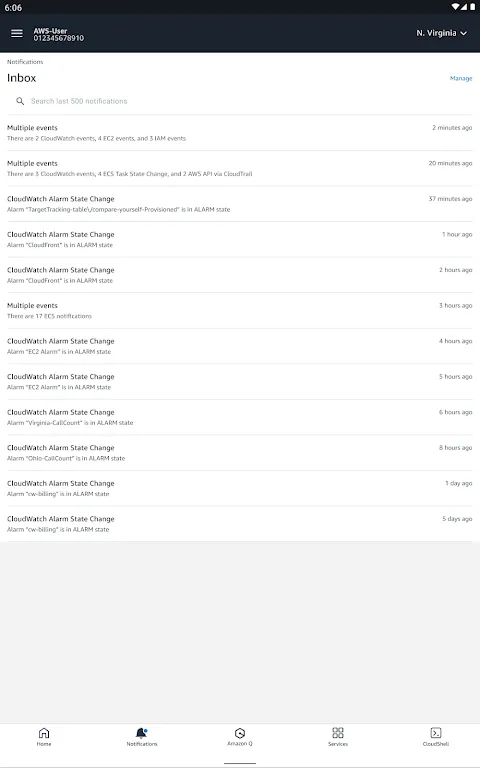Open the Ohio-CallCount alarm notification
The width and height of the screenshot is (480, 768).
[x=240, y=453]
